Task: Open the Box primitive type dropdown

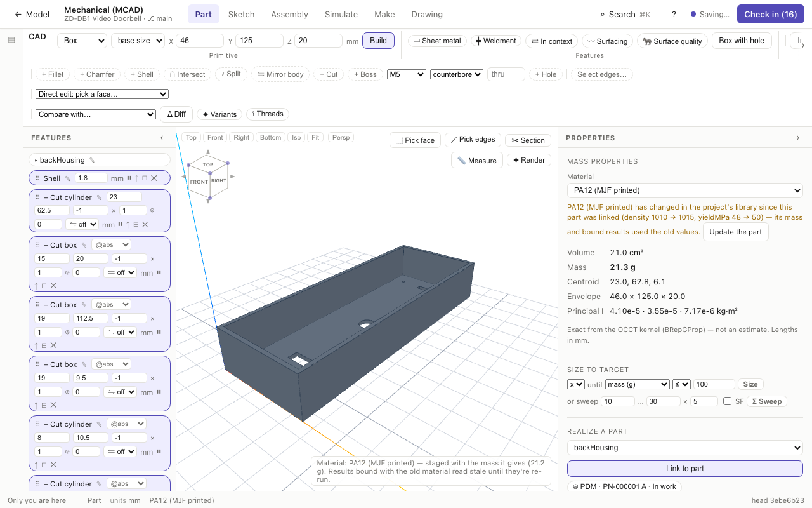Action: [x=82, y=41]
